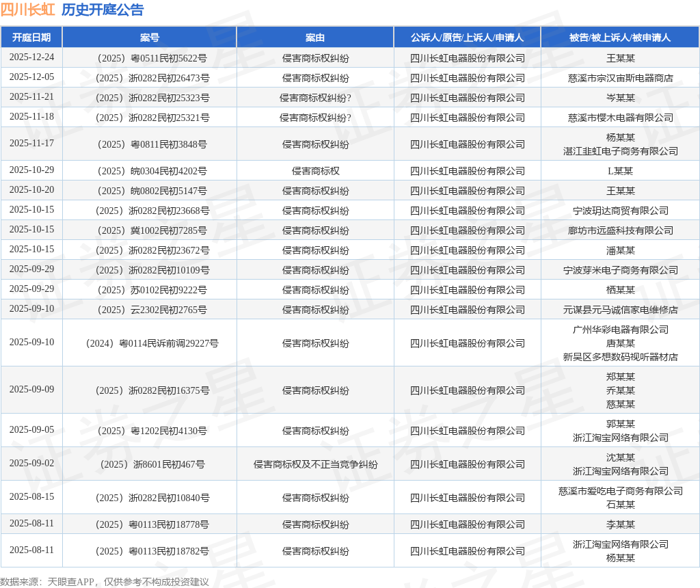Click defendant 廊坊市远盛科技有限公司
This screenshot has width=700, height=588.
point(621,231)
